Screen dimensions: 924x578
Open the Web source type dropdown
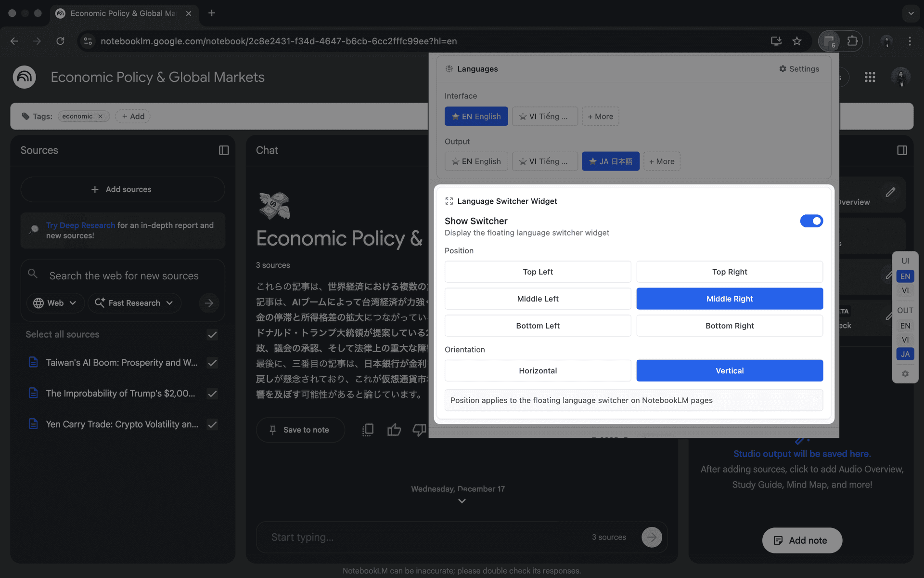(x=55, y=303)
